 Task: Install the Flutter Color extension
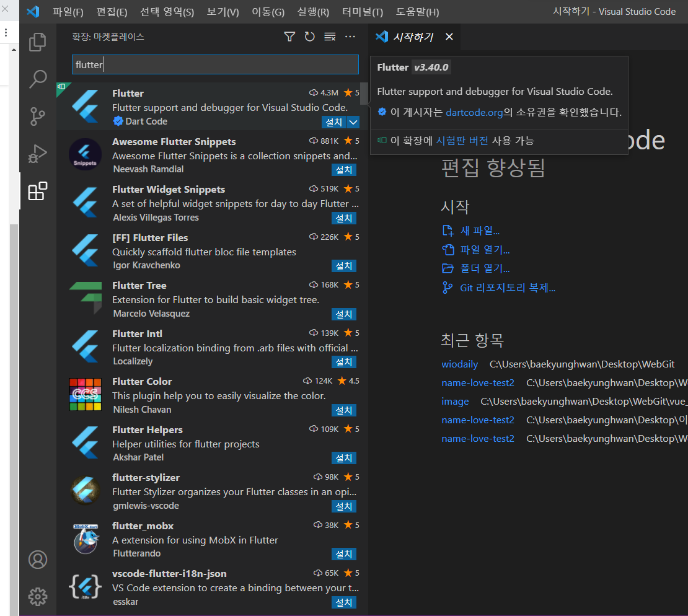point(344,410)
